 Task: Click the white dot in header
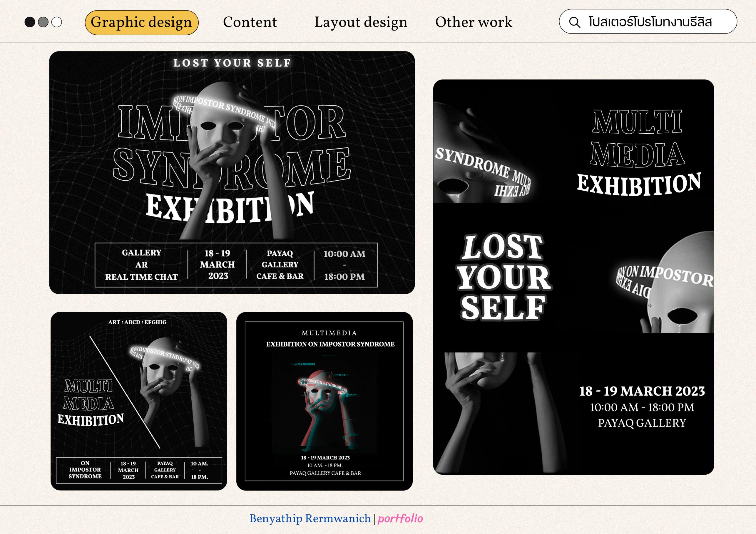pos(57,22)
